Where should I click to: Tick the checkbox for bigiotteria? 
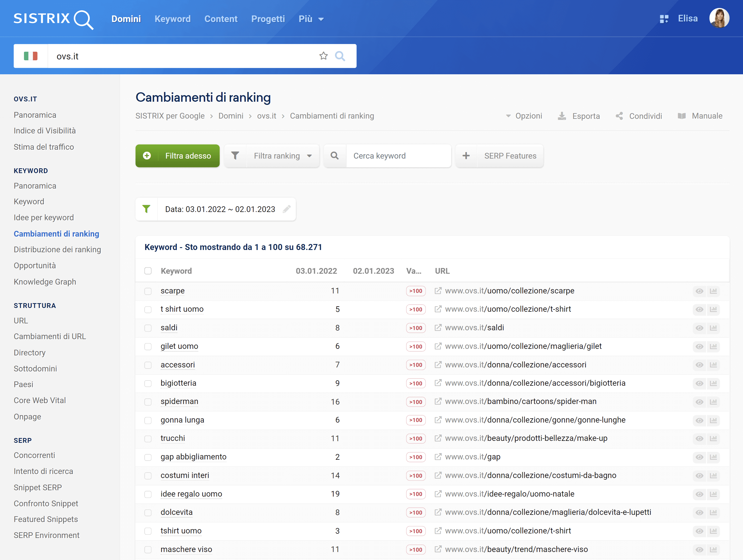point(148,383)
